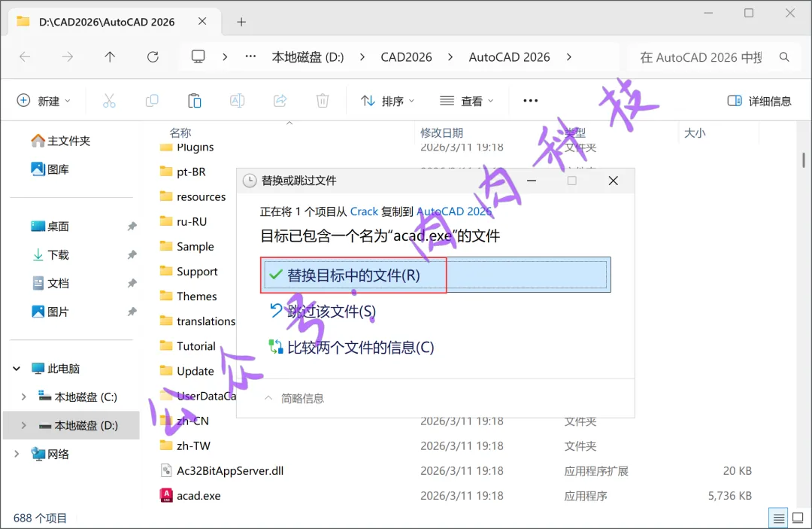Screen dimensions: 812x529
Task: Click the Rename icon in toolbar
Action: coord(237,101)
